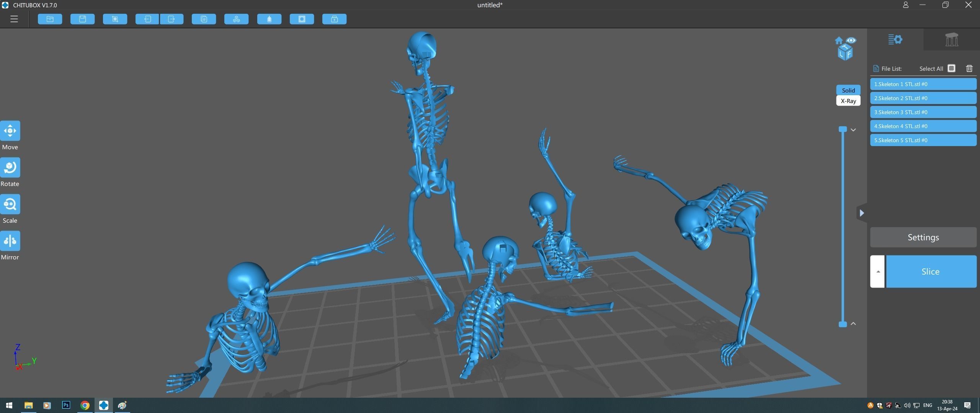Click the Open file folder toolbar icon
The image size is (980, 413).
50,19
